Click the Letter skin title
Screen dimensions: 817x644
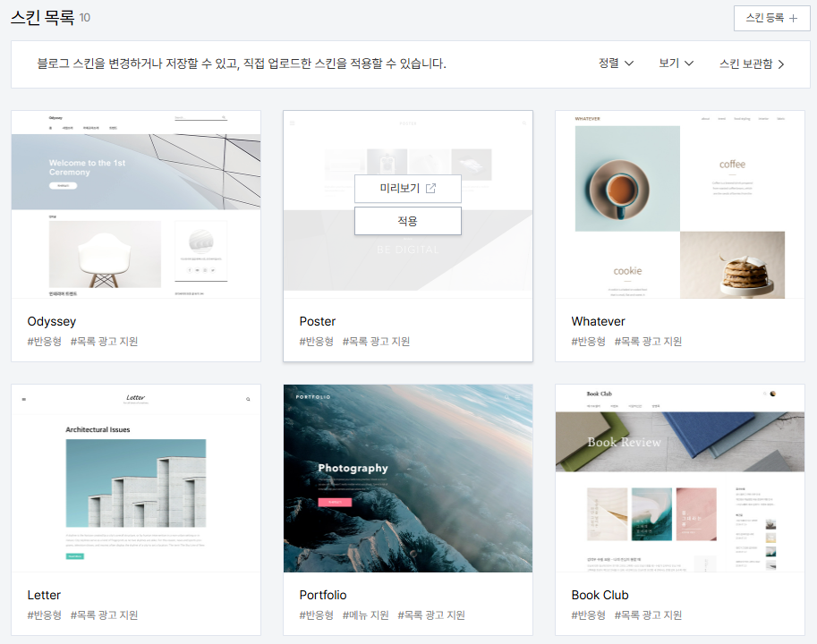[44, 595]
